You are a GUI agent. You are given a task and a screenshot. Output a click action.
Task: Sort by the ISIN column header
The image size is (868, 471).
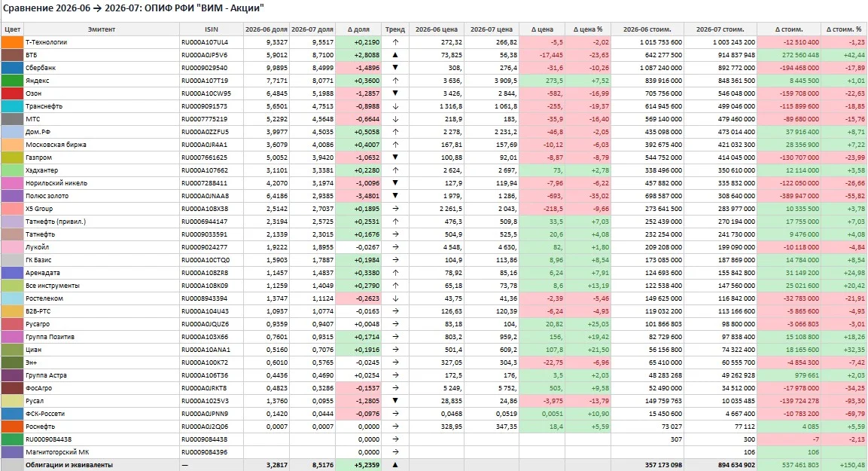coord(211,29)
